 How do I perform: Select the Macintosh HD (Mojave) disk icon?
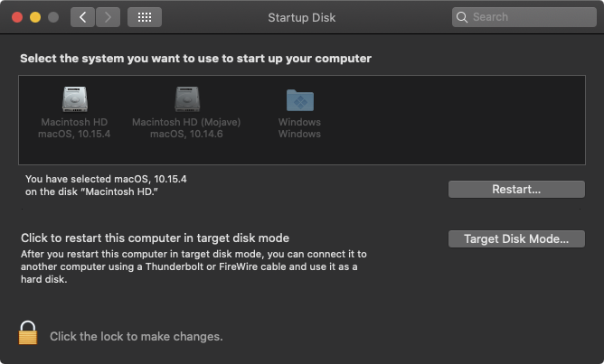click(187, 99)
